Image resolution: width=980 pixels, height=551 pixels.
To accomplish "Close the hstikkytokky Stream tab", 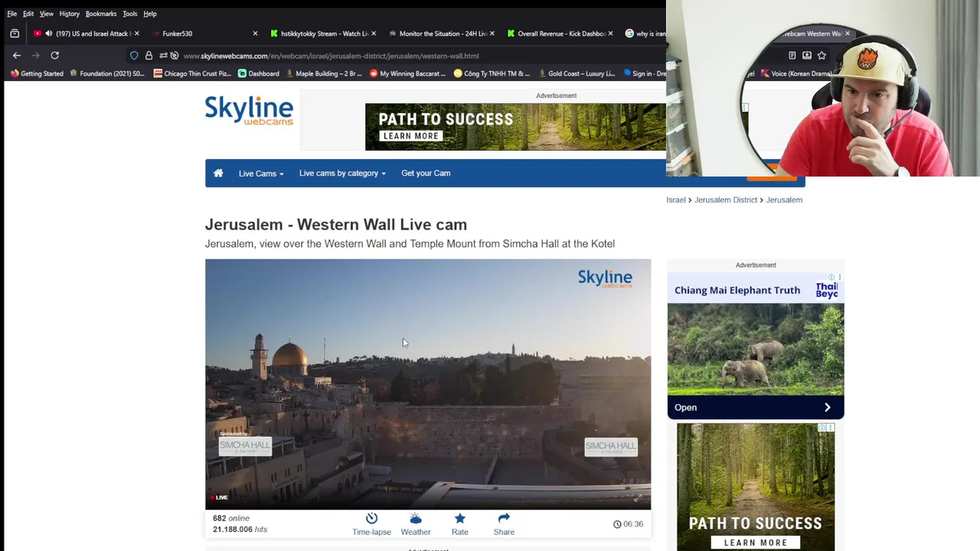I will pos(374,34).
